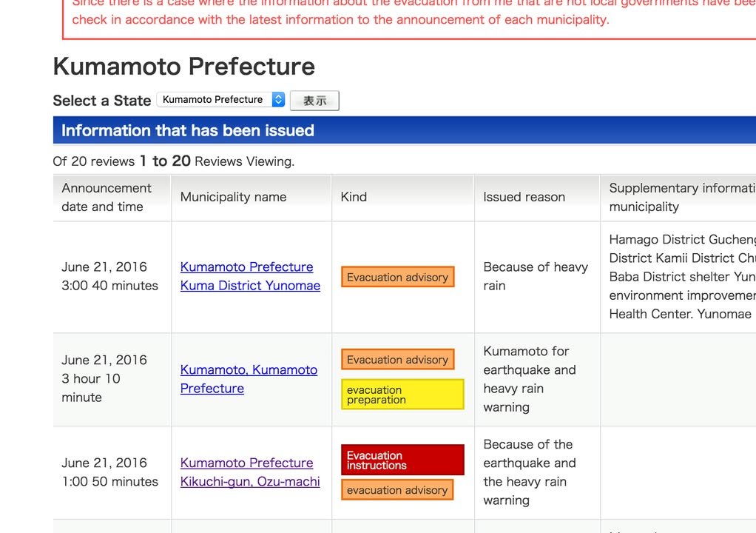Click Evacuation advisory badge in Yunomae row
756x533 pixels.
[397, 278]
